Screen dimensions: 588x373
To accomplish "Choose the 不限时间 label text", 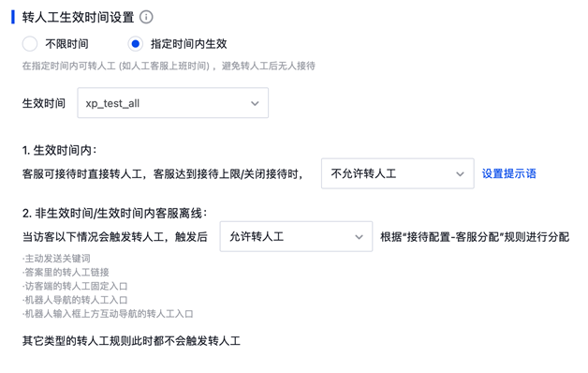I will [x=66, y=44].
